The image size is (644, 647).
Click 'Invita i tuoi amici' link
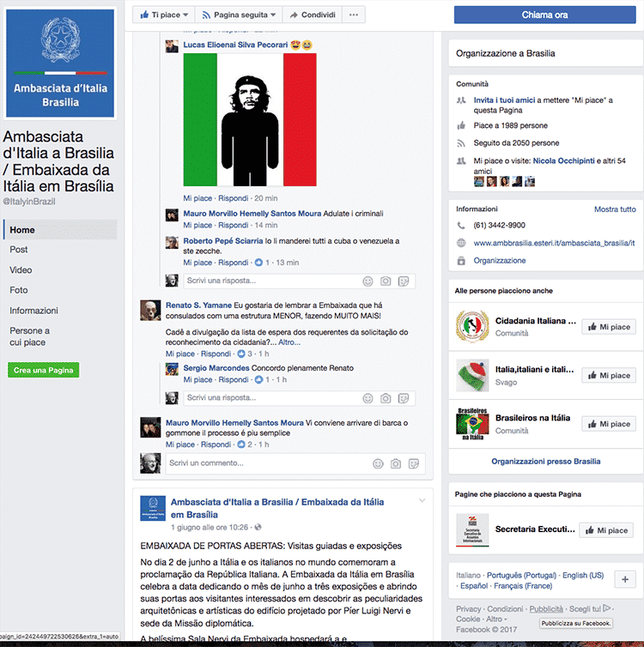tap(504, 100)
